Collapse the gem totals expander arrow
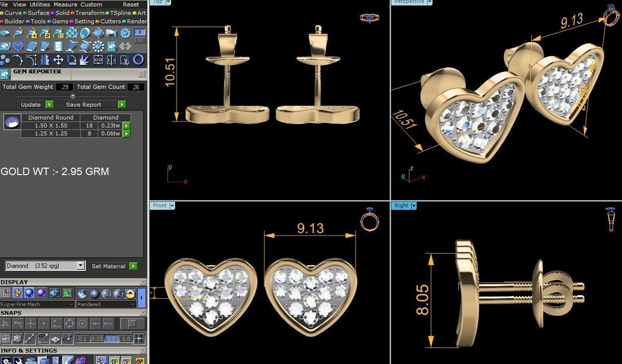The height and width of the screenshot is (364, 622). 73,96
